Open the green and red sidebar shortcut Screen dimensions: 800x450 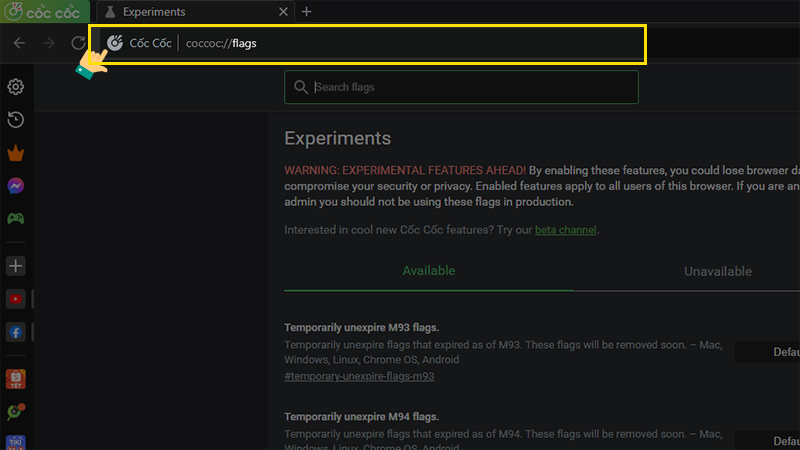(16, 412)
